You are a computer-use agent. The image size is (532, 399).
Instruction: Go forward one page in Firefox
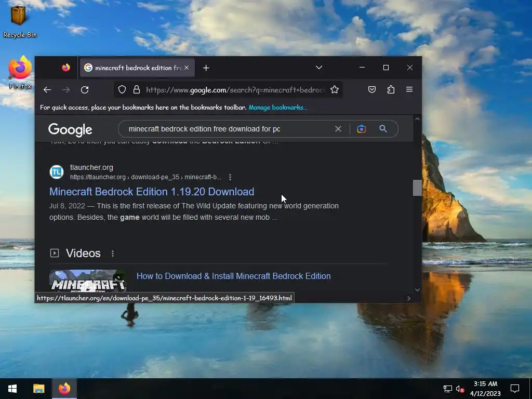coord(66,89)
